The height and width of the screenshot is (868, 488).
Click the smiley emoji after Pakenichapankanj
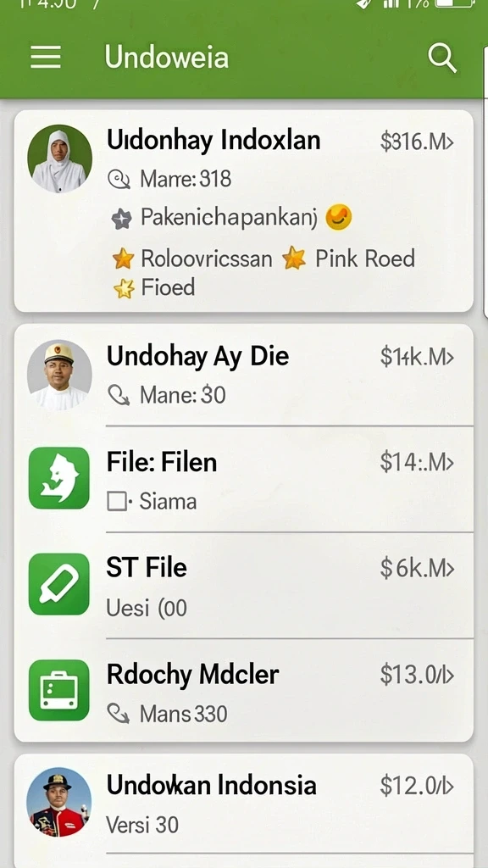point(338,217)
